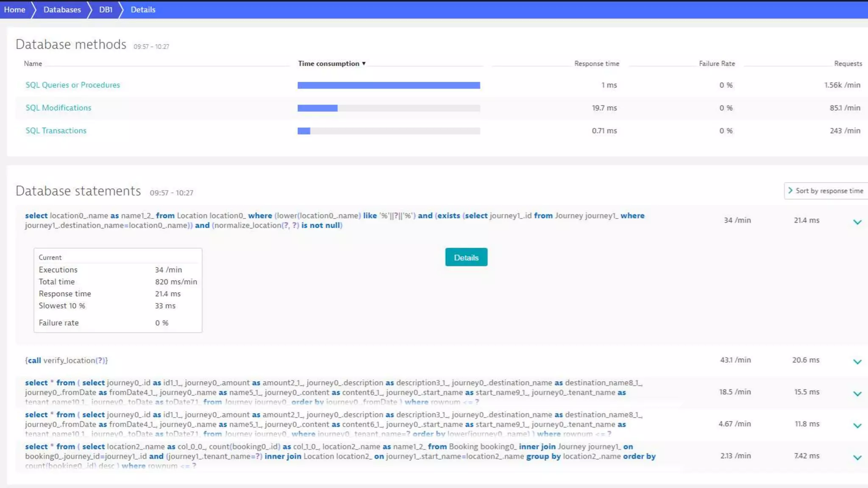Sort by Response time column header
The image size is (868, 488).
(596, 64)
